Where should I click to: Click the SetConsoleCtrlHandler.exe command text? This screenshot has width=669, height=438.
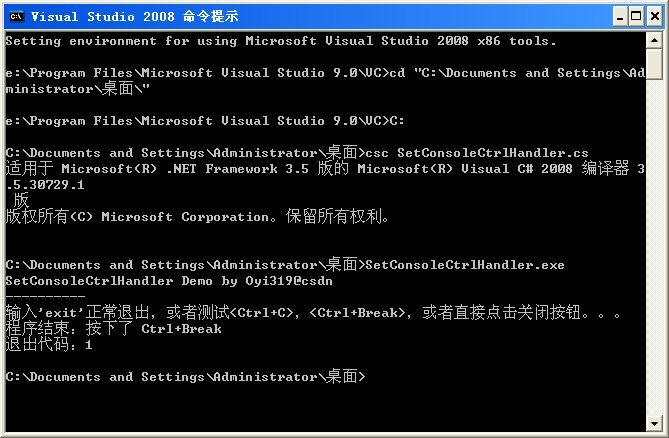(465, 265)
